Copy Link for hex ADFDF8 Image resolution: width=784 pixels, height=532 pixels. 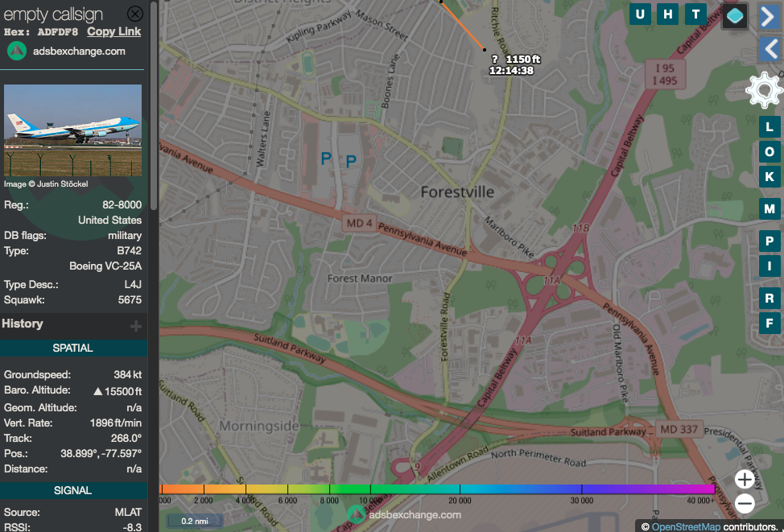pos(114,31)
